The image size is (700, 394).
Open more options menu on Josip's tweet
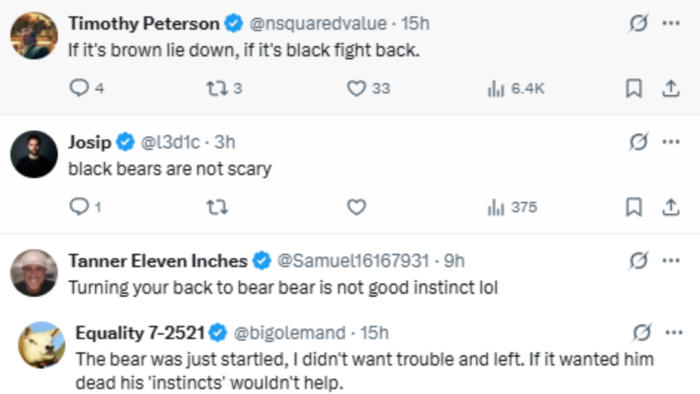click(671, 142)
